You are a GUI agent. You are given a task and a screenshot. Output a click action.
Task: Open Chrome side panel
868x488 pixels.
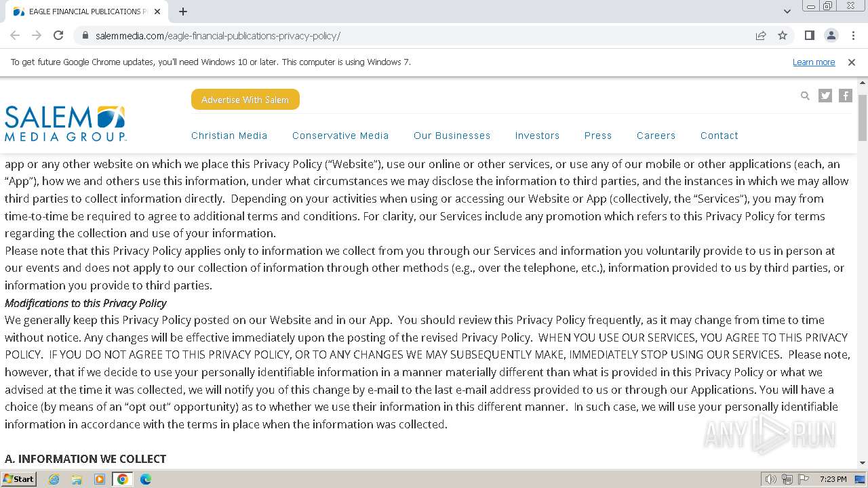pyautogui.click(x=809, y=35)
